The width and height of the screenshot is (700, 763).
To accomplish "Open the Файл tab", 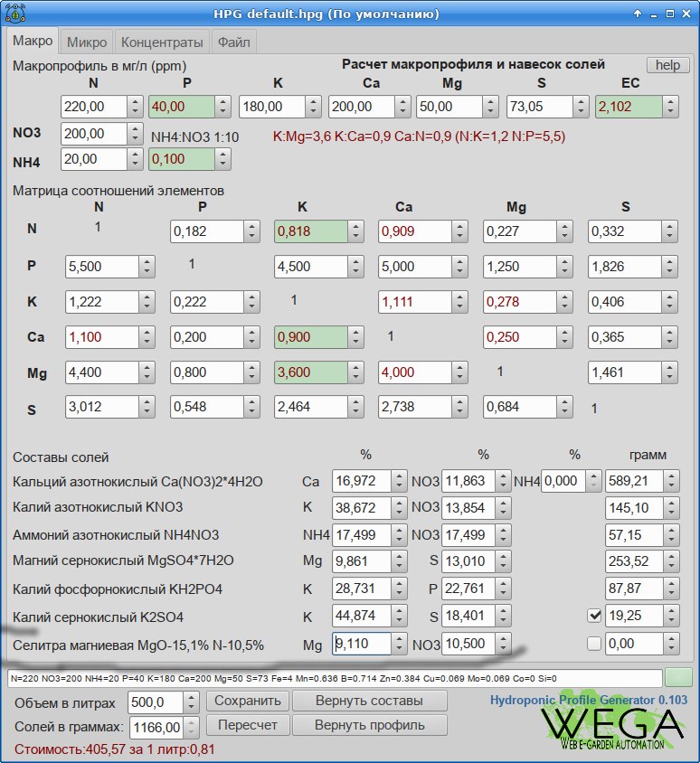I will 233,42.
